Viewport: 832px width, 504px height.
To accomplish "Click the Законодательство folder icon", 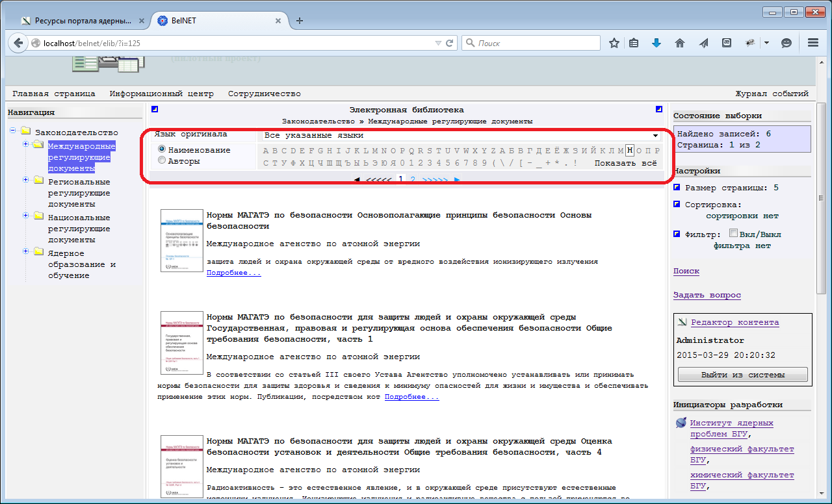I will pyautogui.click(x=25, y=132).
